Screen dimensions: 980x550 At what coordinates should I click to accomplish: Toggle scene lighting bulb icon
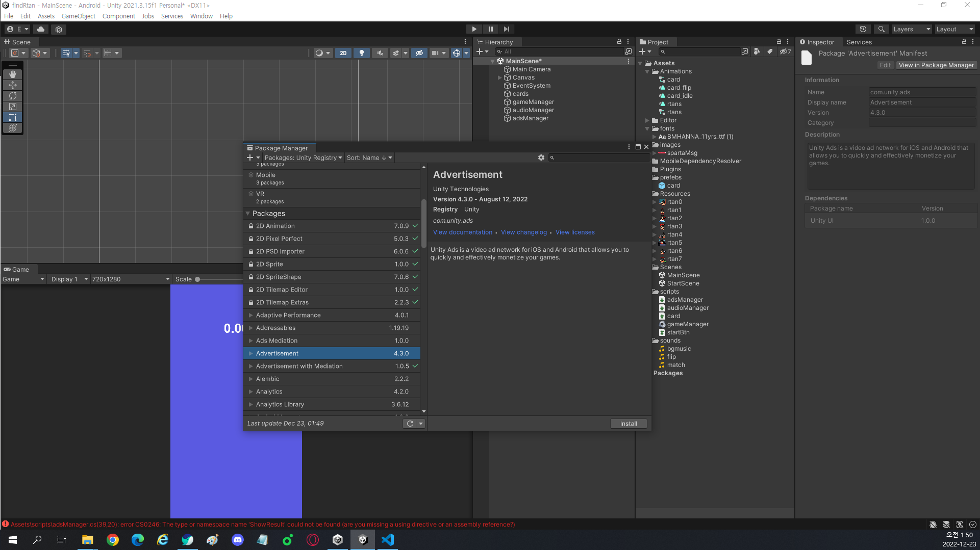[x=362, y=53]
